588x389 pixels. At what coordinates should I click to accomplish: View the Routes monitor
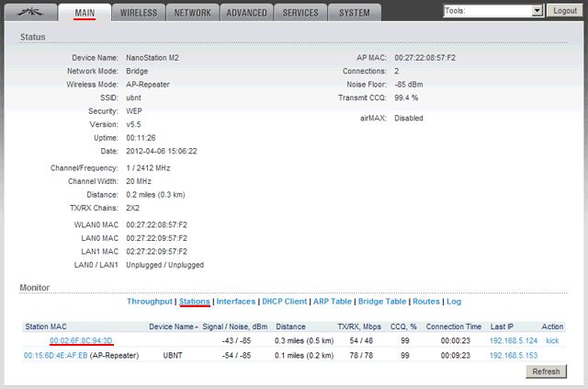point(426,302)
